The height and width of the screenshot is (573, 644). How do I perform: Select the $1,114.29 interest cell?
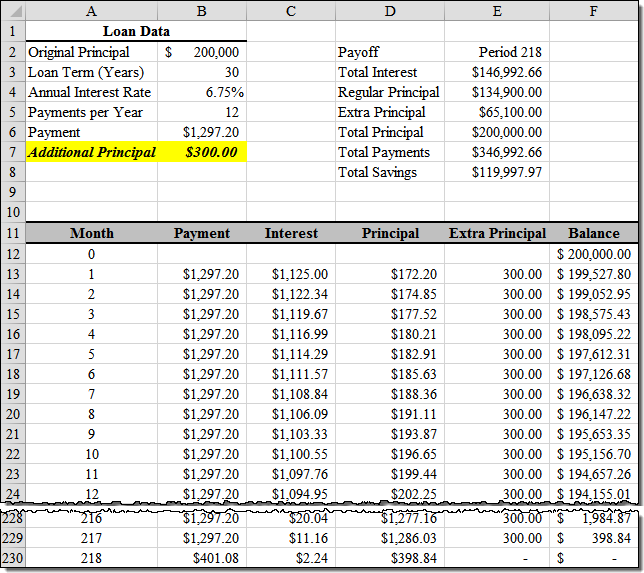click(x=291, y=354)
